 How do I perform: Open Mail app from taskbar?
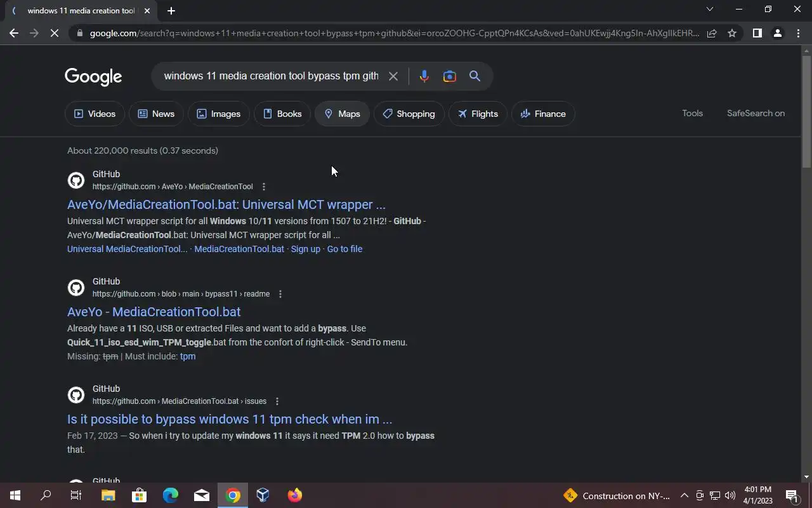point(201,495)
